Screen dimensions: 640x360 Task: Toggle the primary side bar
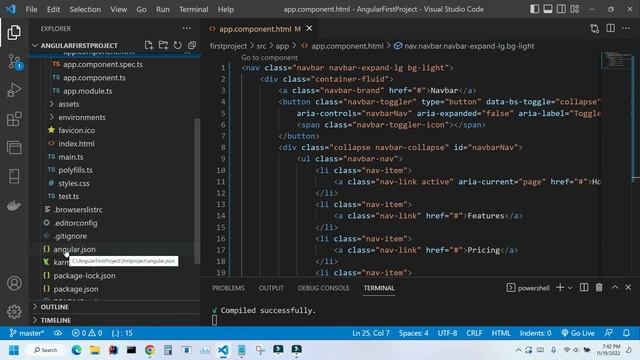click(x=535, y=9)
